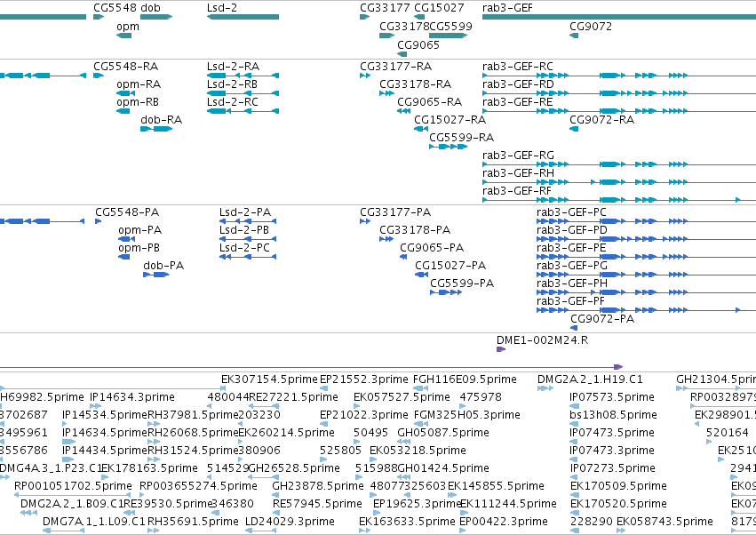Click the rab3-GEF-PC protein label
Viewport: 756px width, 535px height.
[571, 212]
